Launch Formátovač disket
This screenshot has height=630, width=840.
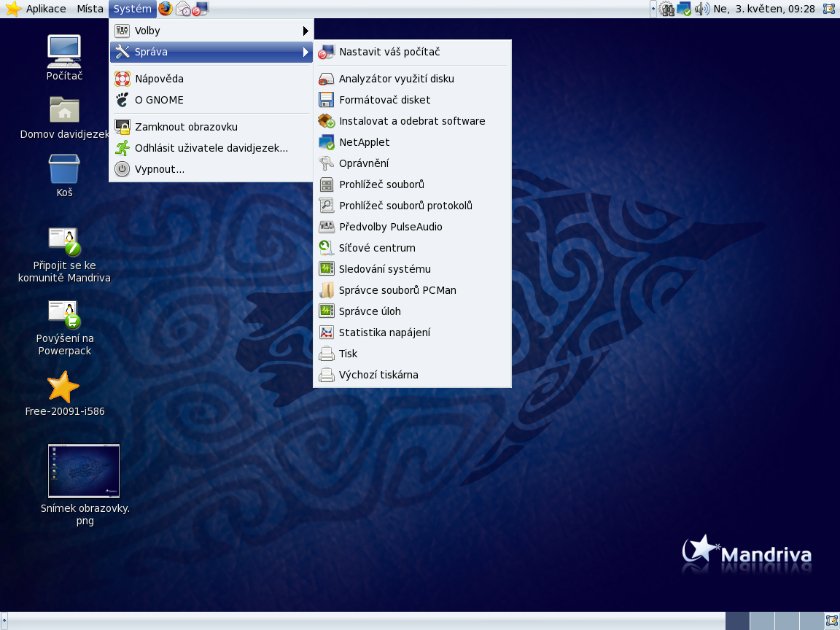(412, 100)
